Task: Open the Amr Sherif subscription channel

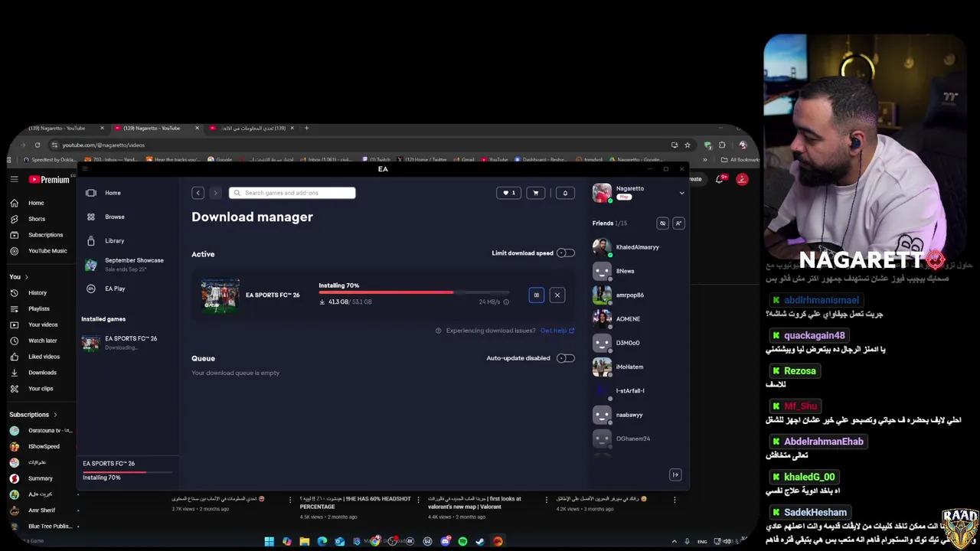Action: point(41,510)
